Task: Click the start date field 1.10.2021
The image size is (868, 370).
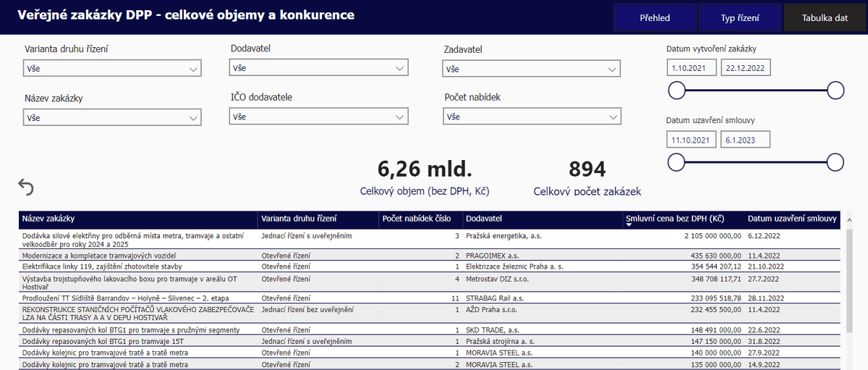Action: coord(692,68)
